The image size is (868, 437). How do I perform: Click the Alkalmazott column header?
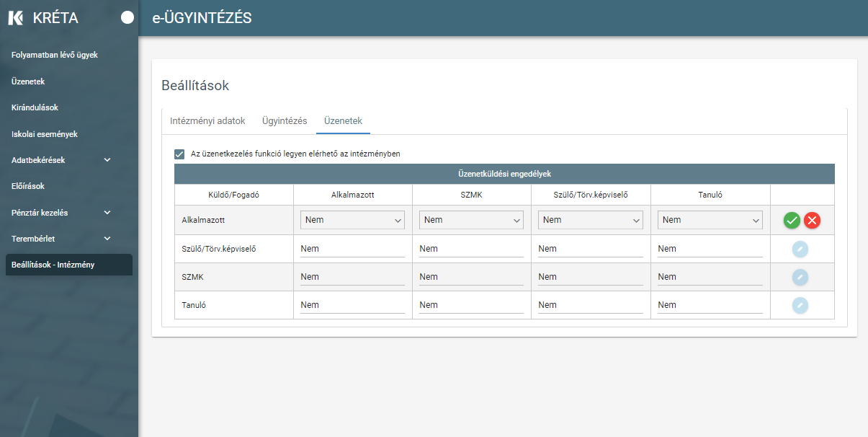pyautogui.click(x=352, y=195)
